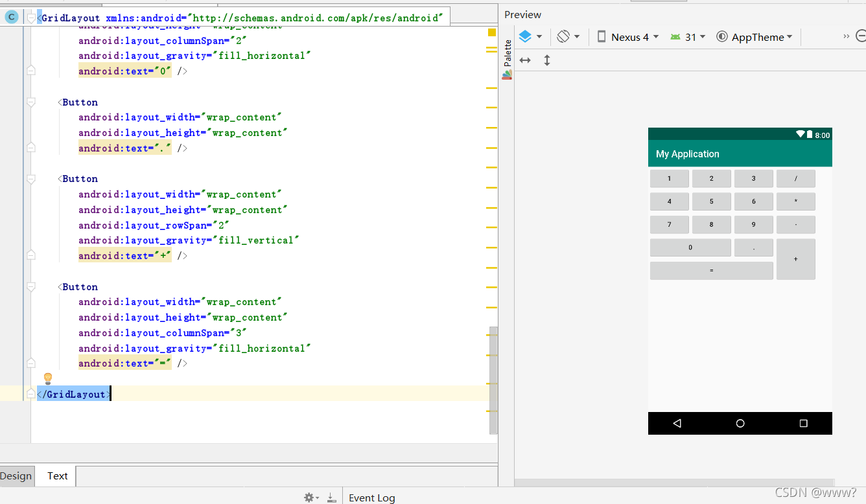
Task: Click the android:text="=" attribute
Action: pyautogui.click(x=125, y=363)
